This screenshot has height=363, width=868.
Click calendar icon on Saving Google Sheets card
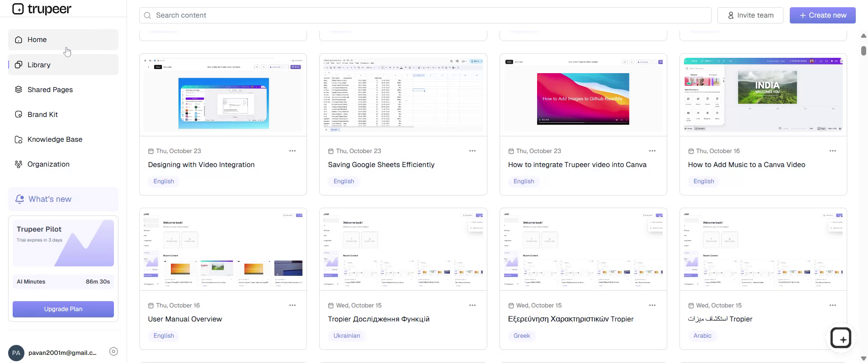[331, 151]
